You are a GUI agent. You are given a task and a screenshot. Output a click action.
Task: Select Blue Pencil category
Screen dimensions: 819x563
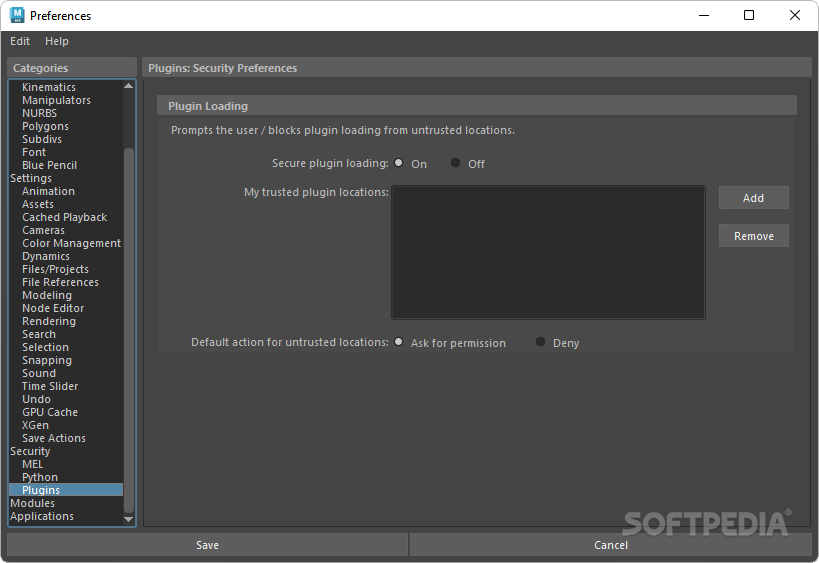click(50, 166)
